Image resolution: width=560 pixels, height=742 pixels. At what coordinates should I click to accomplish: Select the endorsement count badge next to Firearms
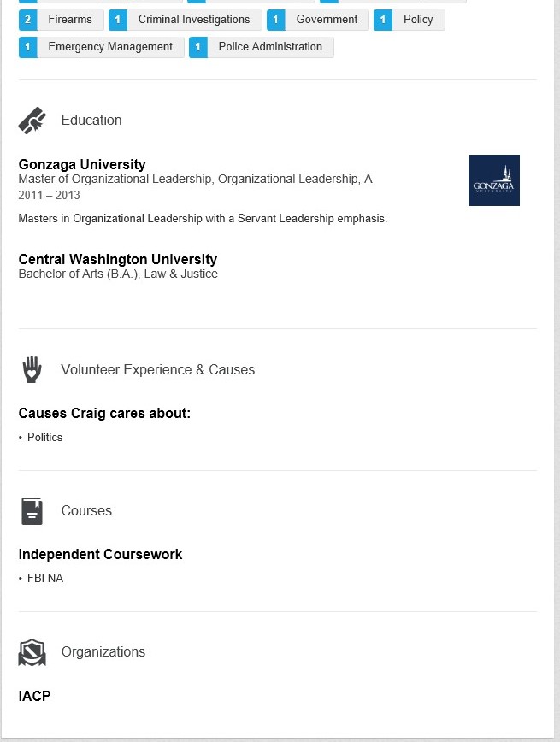(27, 19)
